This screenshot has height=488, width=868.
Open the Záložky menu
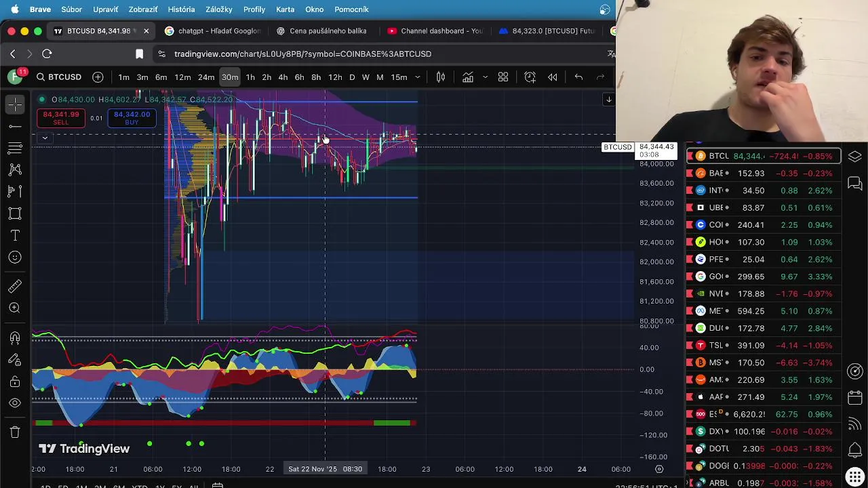click(218, 9)
